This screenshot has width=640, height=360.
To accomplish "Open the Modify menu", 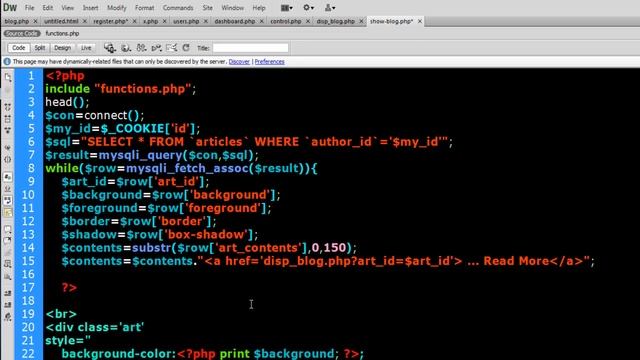I will 117,8.
